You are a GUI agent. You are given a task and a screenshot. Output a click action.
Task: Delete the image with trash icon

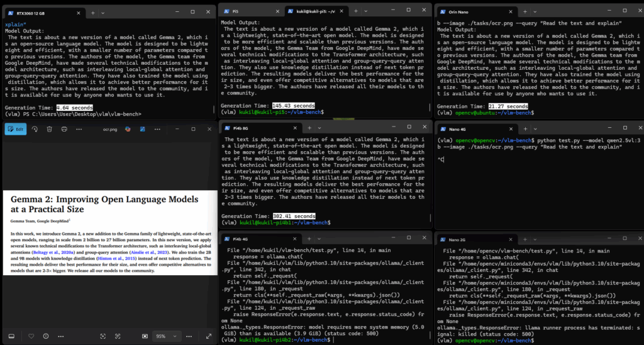pyautogui.click(x=49, y=128)
